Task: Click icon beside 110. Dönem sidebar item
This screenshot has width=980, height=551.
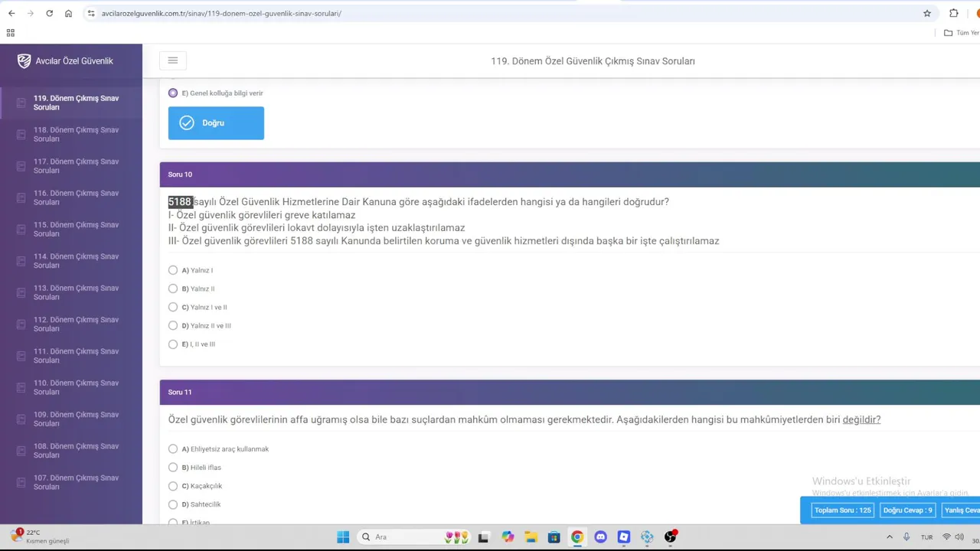Action: coord(21,387)
